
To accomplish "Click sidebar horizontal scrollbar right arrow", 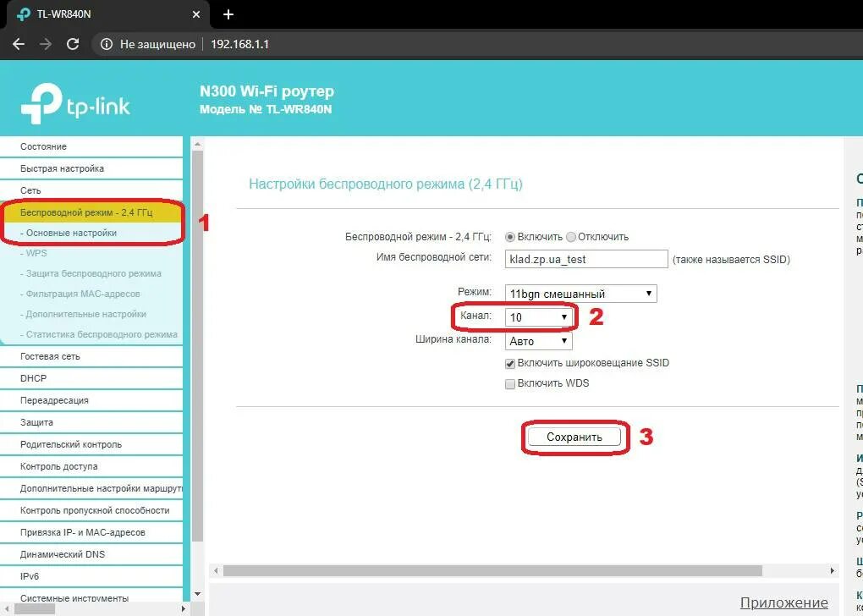I will [184, 609].
